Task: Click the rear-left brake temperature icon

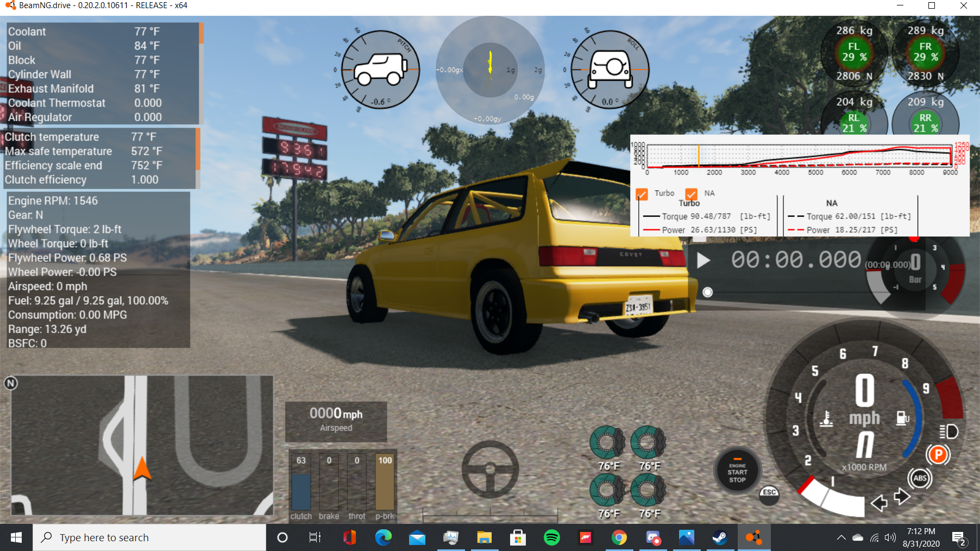Action: click(607, 490)
